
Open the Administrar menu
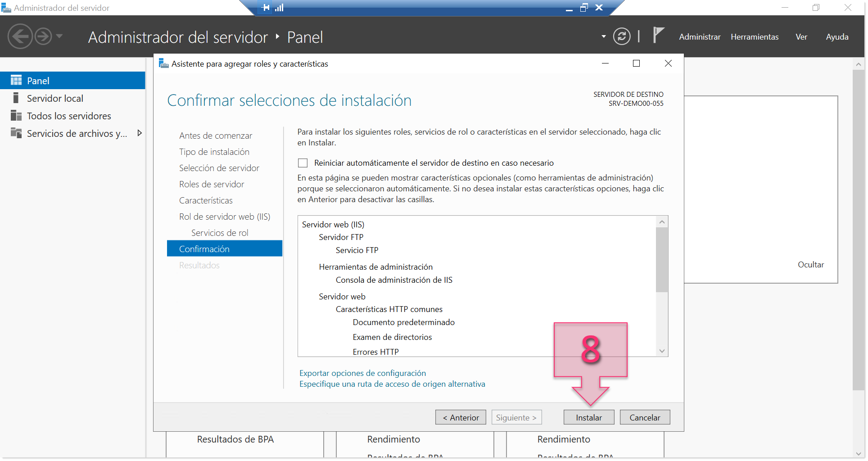[x=699, y=37]
